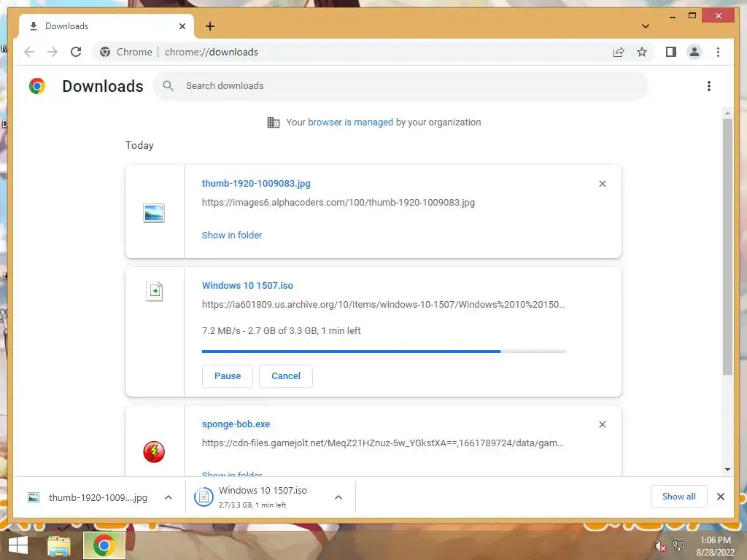
Task: Expand options for thumb jpg shelf item
Action: [x=169, y=497]
